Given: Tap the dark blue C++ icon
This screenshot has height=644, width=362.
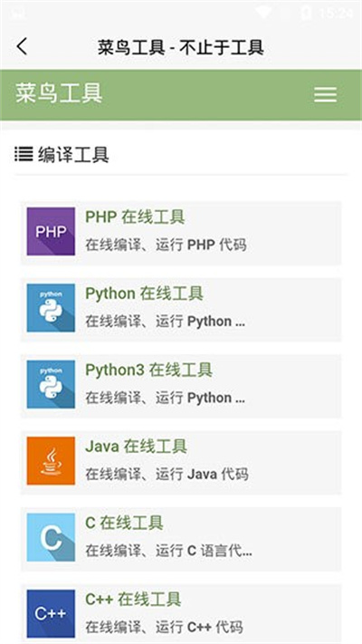Looking at the screenshot, I should pyautogui.click(x=51, y=613).
